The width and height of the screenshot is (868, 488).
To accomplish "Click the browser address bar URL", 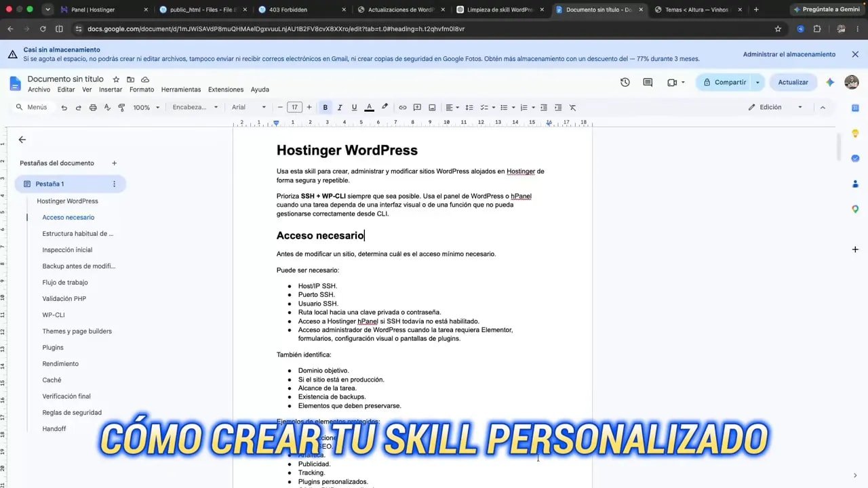I will (276, 29).
